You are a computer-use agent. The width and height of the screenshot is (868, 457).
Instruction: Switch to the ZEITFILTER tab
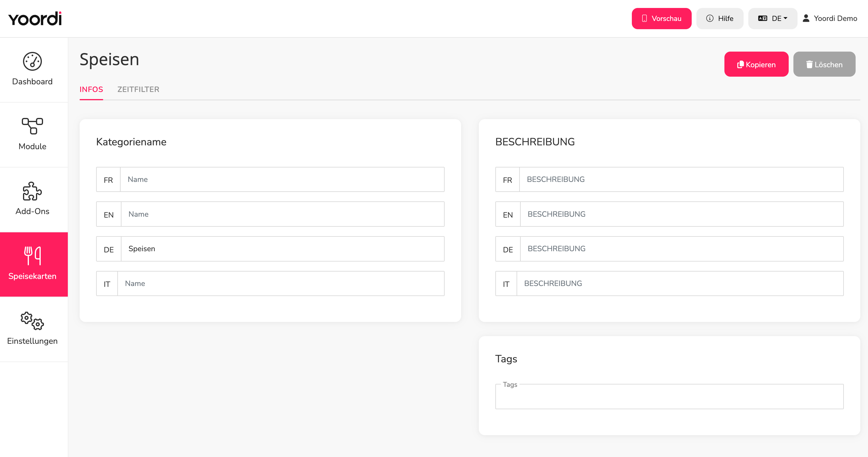click(138, 89)
